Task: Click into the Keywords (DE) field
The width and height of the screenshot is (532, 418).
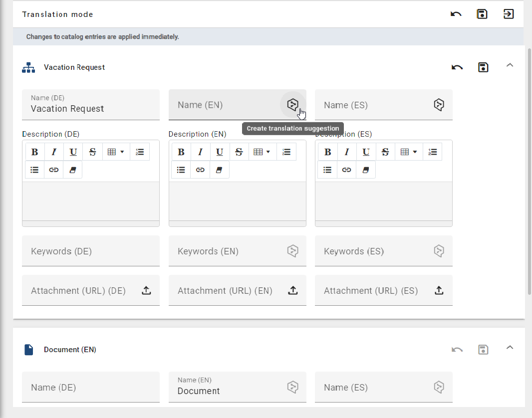Action: [91, 251]
